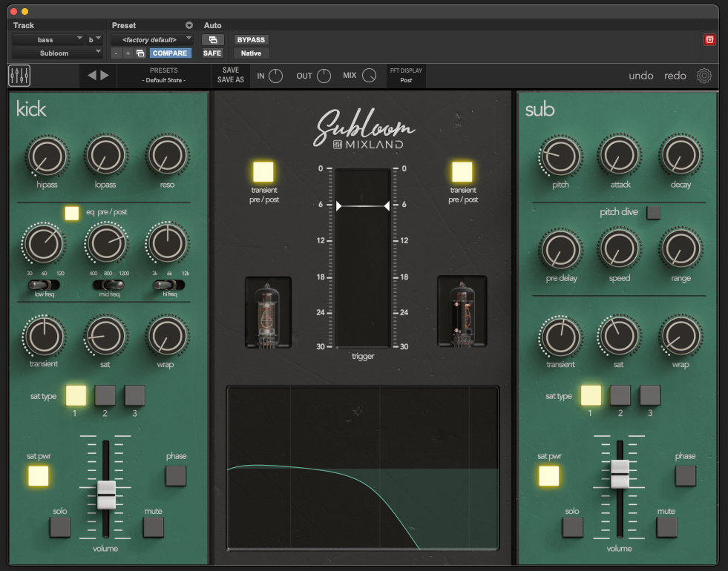Go to previous preset with left arrow
Screen dimensions: 728x571
[92, 75]
